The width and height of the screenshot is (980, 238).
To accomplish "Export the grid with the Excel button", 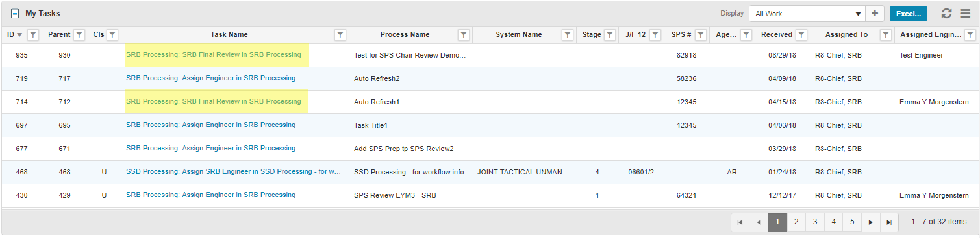I will point(909,14).
